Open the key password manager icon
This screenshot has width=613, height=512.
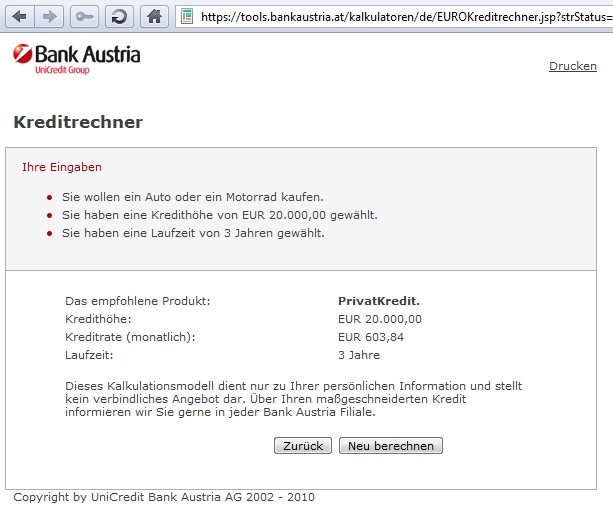tap(84, 17)
